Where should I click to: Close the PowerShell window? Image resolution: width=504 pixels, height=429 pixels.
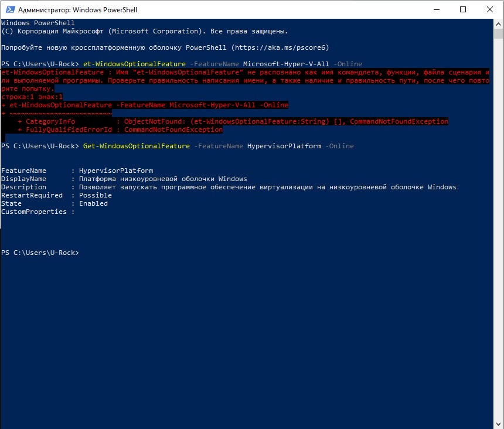click(x=491, y=9)
